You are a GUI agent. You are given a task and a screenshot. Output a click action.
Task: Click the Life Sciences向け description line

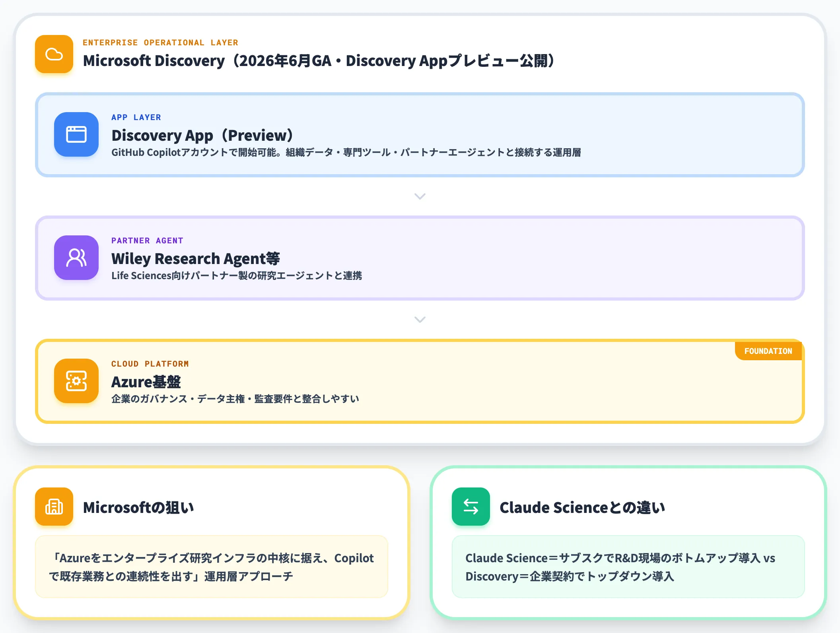pyautogui.click(x=237, y=276)
